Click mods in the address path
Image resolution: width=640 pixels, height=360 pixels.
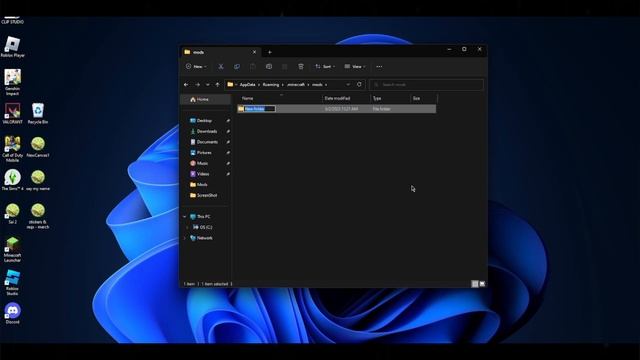coord(317,84)
